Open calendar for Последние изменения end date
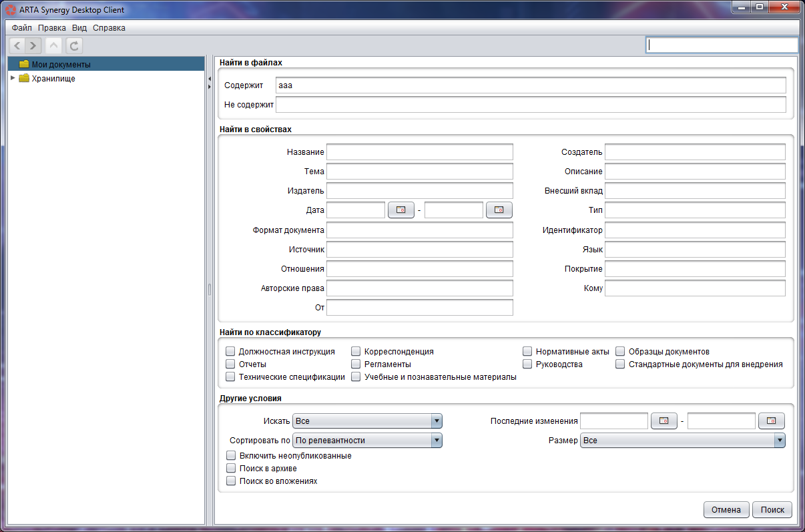 click(772, 421)
